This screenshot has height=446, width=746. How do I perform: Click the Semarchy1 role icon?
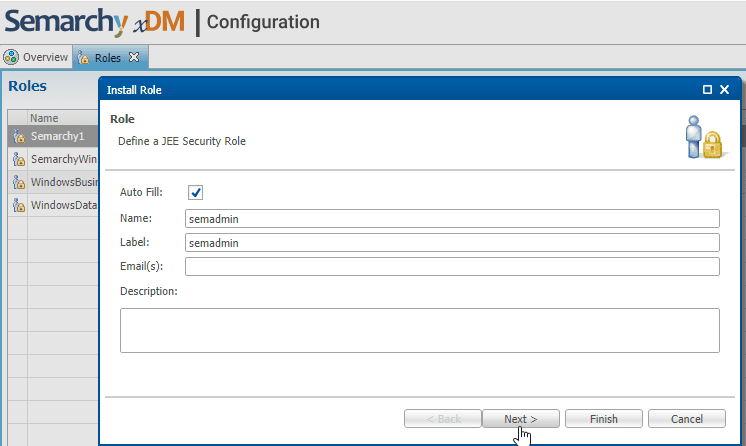pos(18,136)
